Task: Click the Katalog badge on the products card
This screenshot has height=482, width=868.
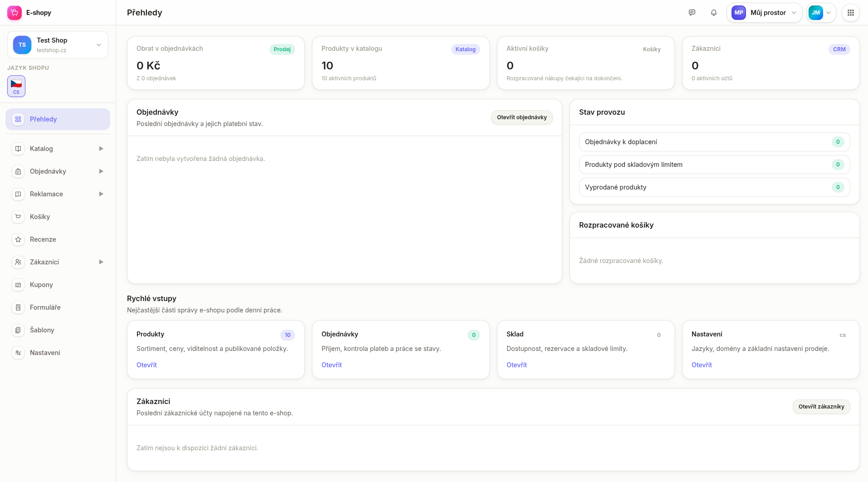Action: [465, 49]
